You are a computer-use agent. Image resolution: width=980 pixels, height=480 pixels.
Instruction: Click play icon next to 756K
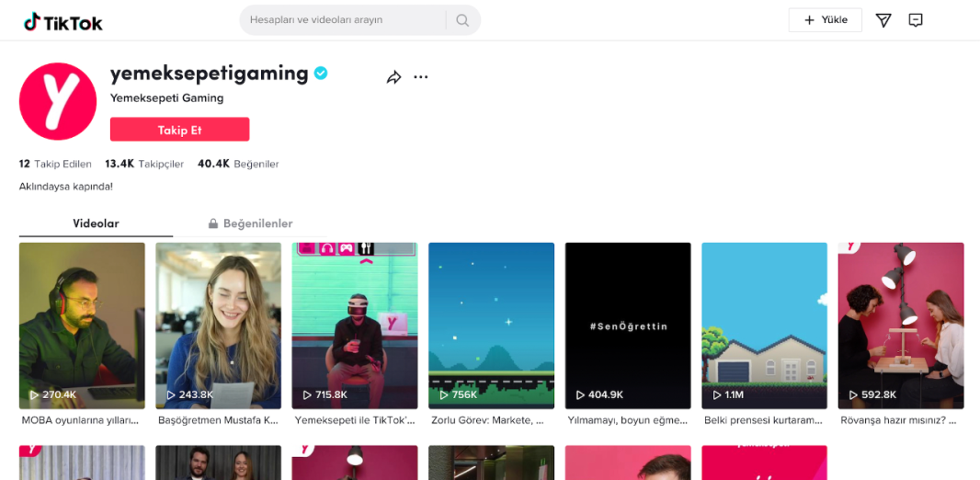[444, 395]
